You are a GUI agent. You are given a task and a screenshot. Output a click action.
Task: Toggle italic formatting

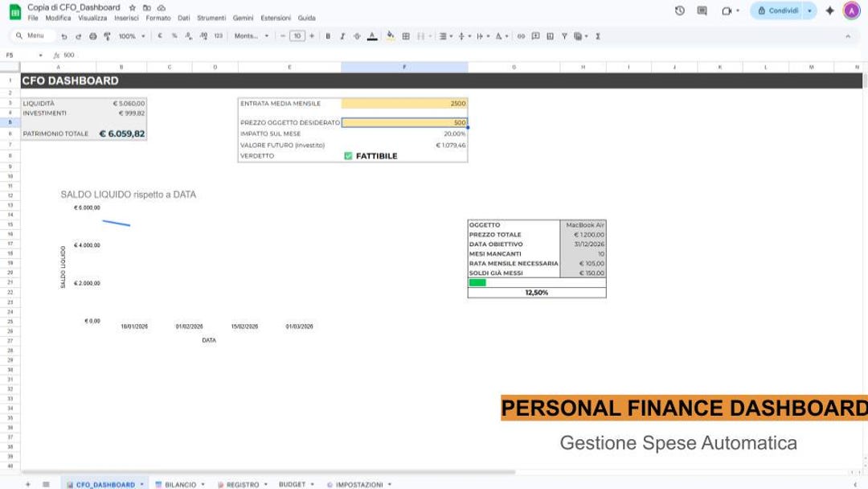(x=342, y=36)
